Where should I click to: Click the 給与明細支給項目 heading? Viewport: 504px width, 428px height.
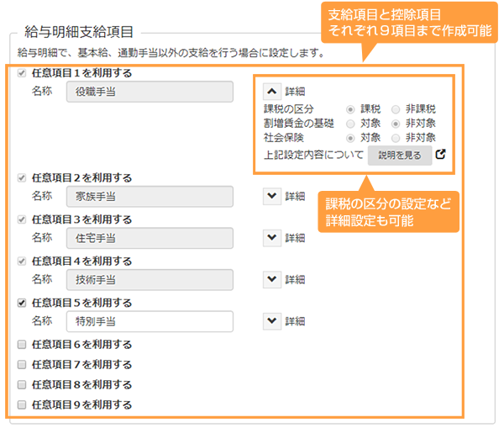[79, 32]
